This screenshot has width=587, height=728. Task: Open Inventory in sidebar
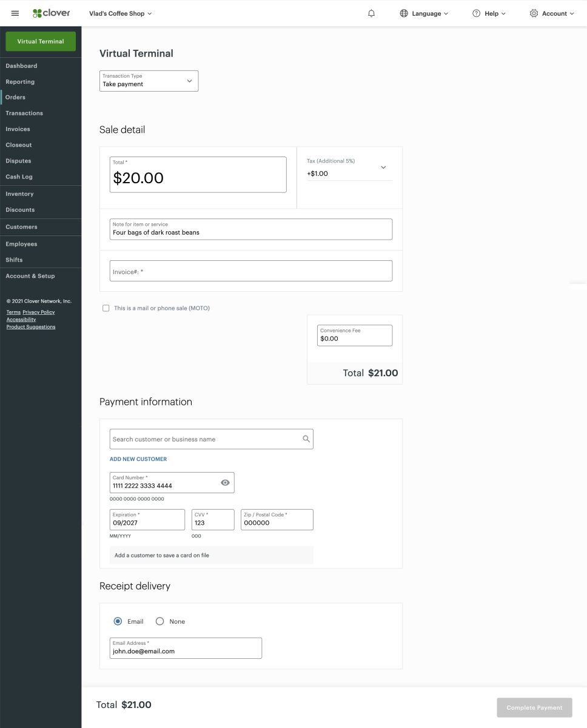coord(19,194)
